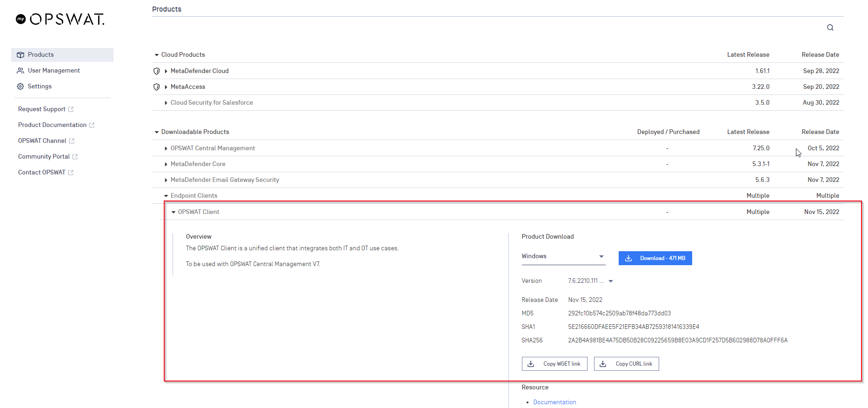
Task: Click the Oct 5, 2022 release date
Action: tap(823, 148)
